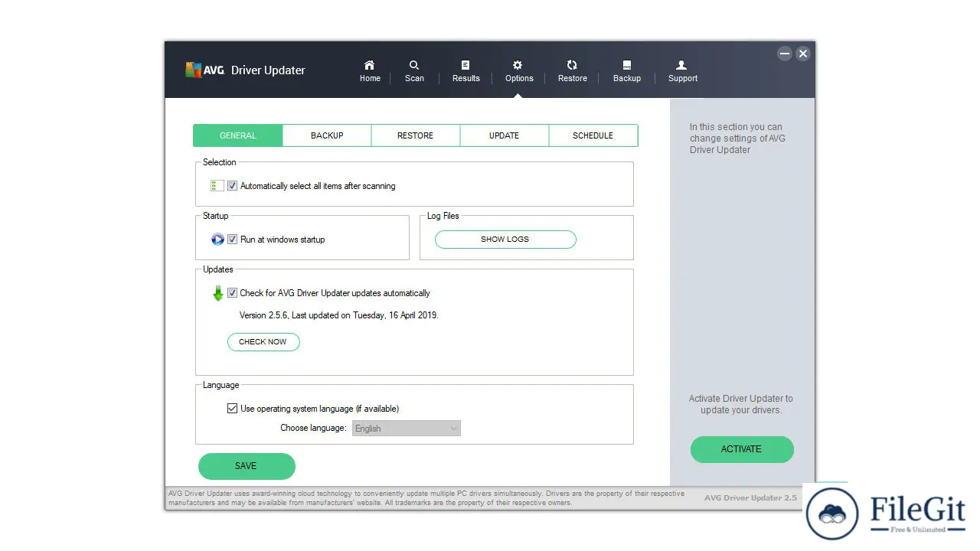980x551 pixels.
Task: Click the AVG Driver Updater logo
Action: 245,70
